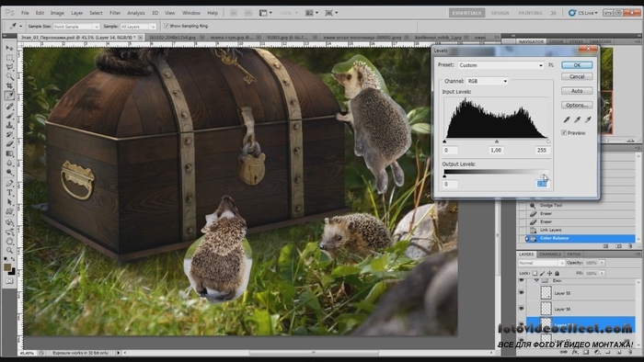
Task: Click OK in the Levels dialog
Action: (x=577, y=65)
